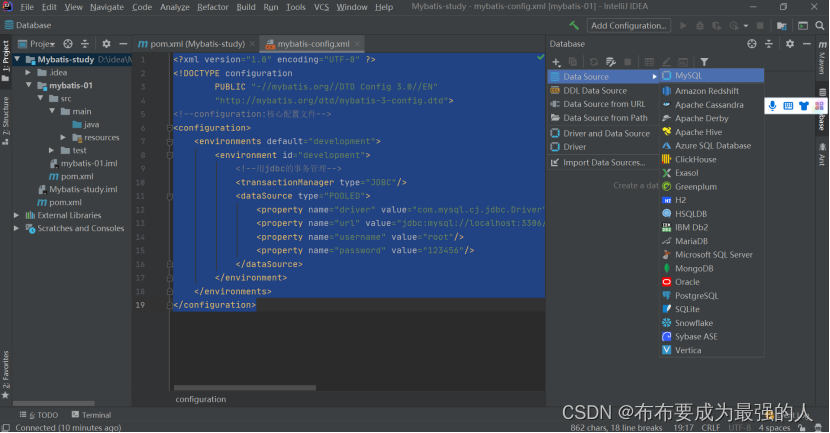The image size is (830, 433).
Task: Click the keyboard icon in floating toolbar
Action: coord(788,106)
